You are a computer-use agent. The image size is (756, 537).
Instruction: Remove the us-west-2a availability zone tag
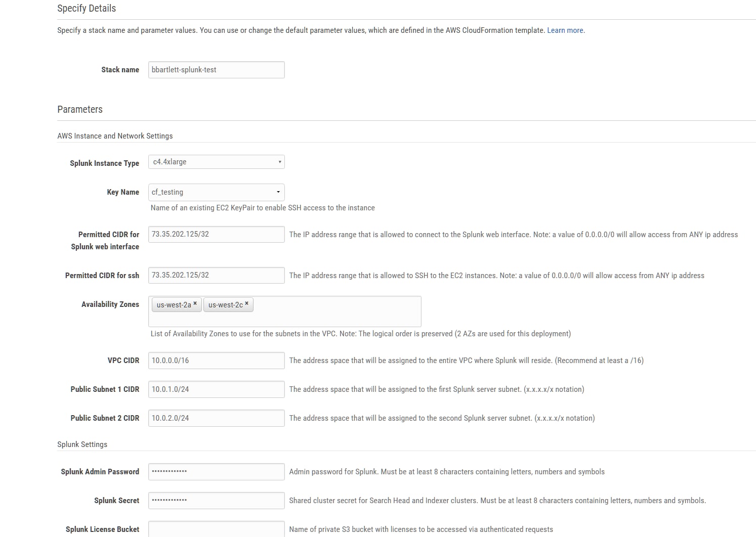point(195,304)
